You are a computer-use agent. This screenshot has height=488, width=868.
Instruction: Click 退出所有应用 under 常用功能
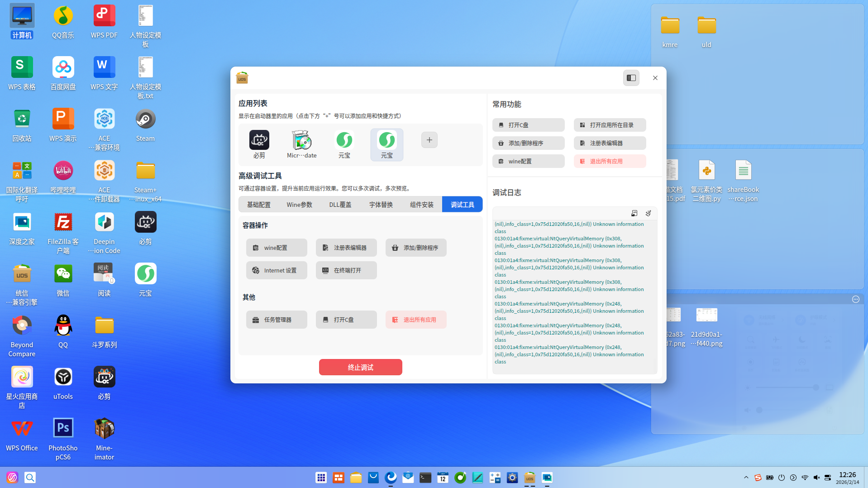click(610, 161)
